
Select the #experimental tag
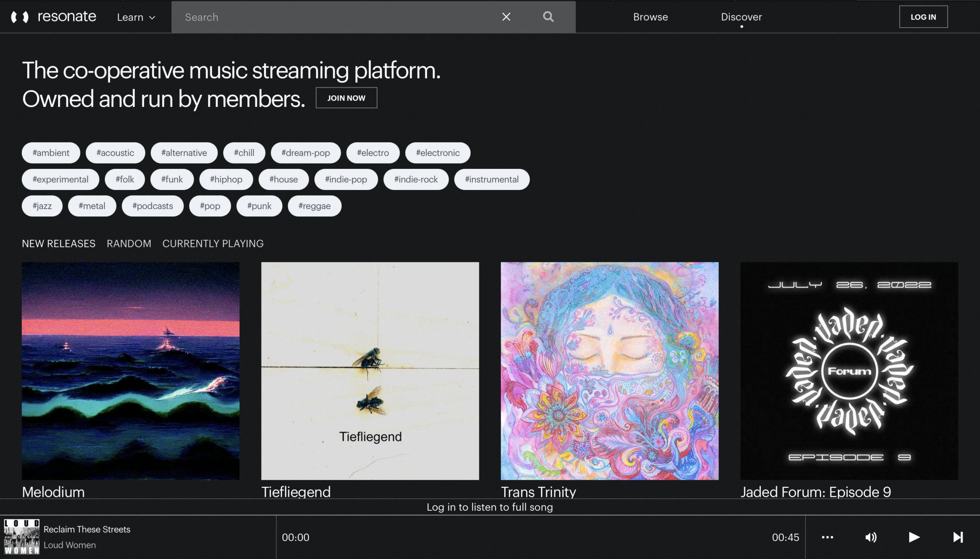[60, 179]
